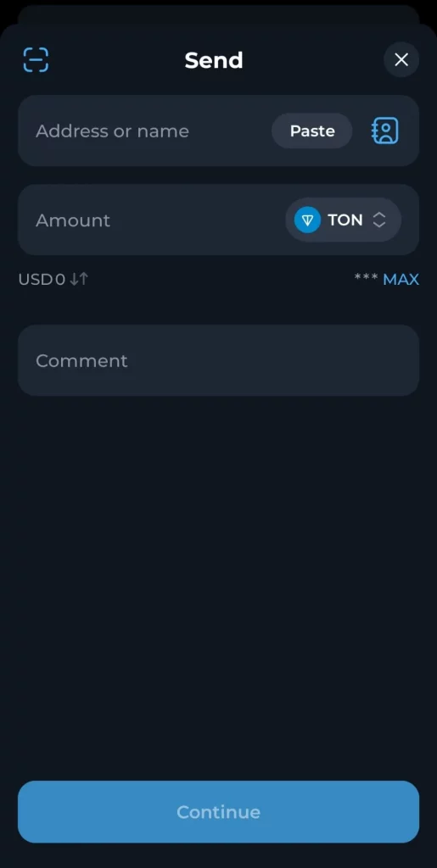Reveal the hidden *** balance
The image size is (437, 868).
point(366,278)
